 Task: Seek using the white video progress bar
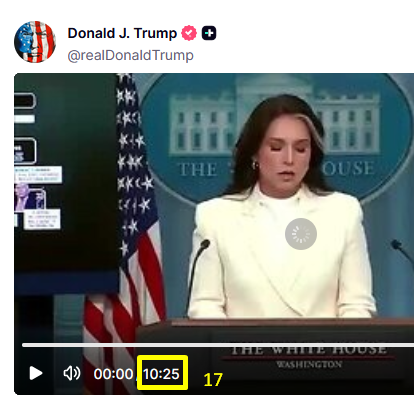point(218,345)
